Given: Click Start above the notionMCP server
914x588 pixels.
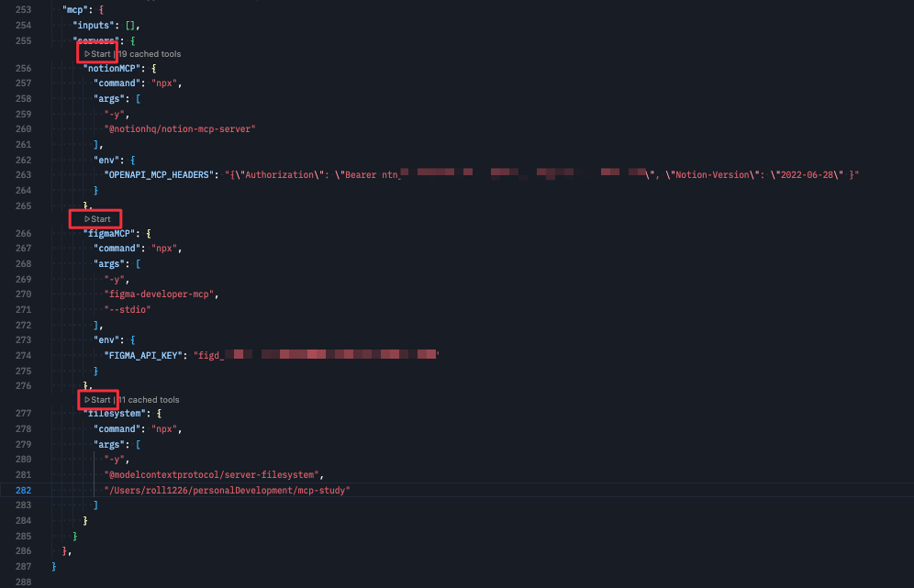Looking at the screenshot, I should [97, 53].
